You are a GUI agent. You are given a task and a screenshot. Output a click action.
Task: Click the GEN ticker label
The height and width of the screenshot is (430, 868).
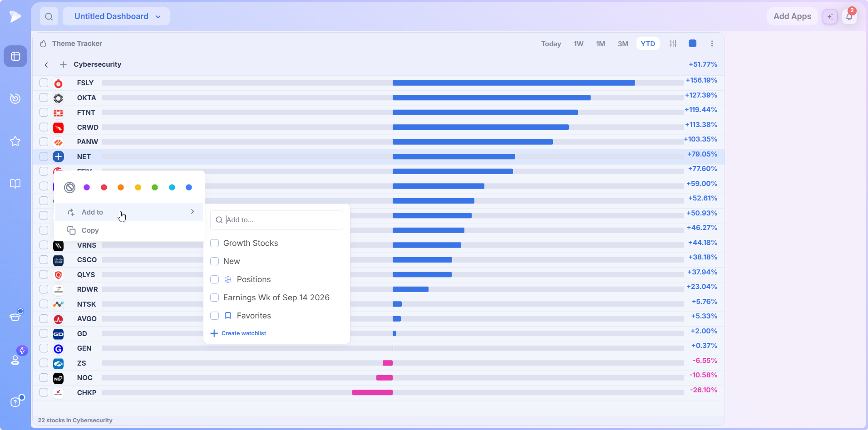(84, 348)
